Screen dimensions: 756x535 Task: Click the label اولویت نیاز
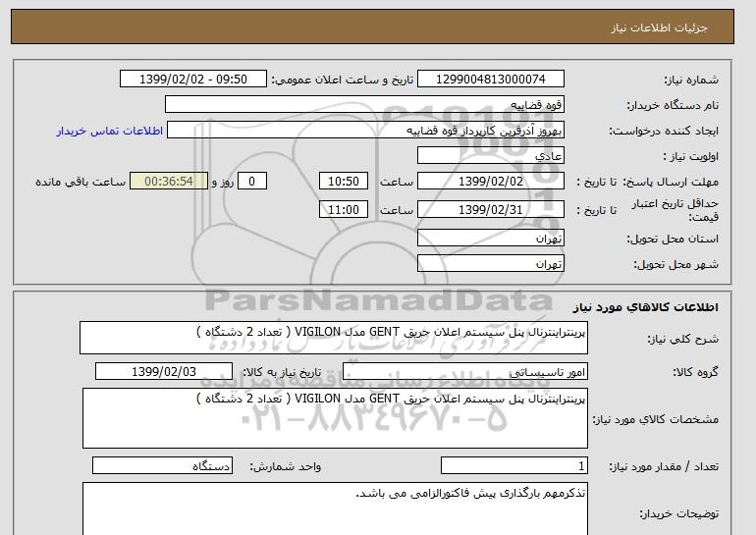tap(690, 157)
